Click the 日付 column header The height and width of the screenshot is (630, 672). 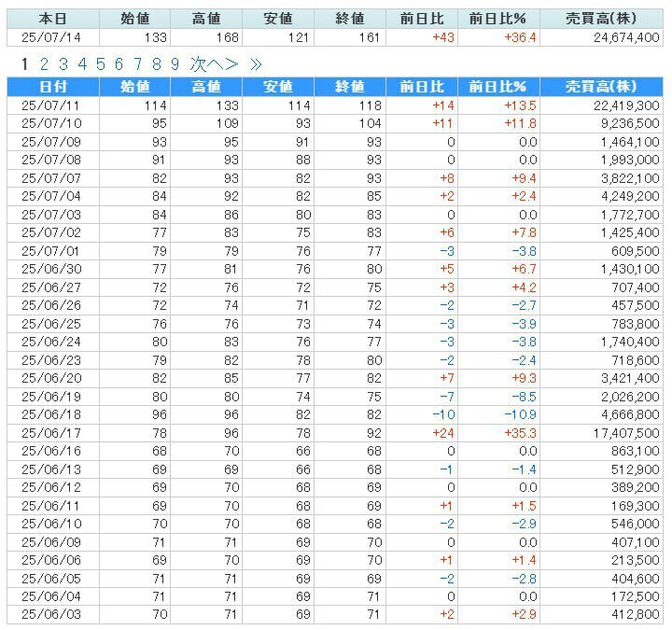tap(53, 87)
